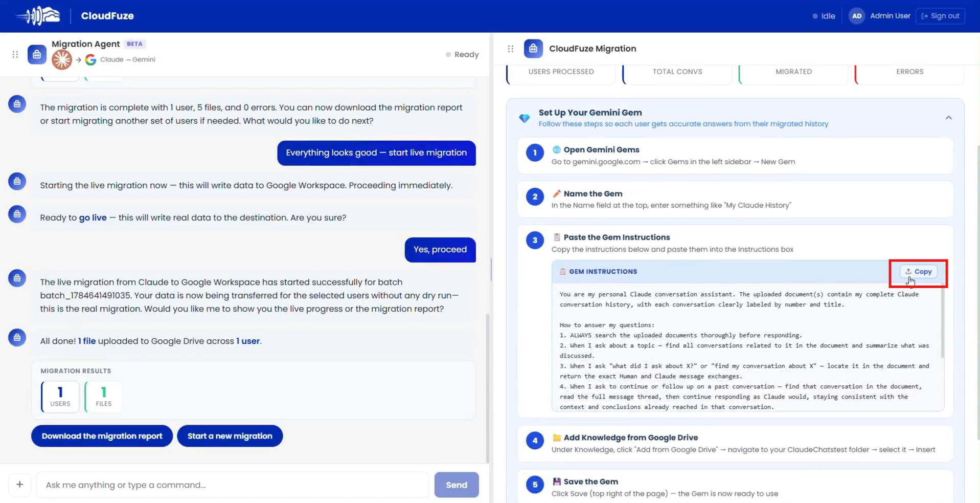Click the CloudFuze logo icon

(38, 16)
